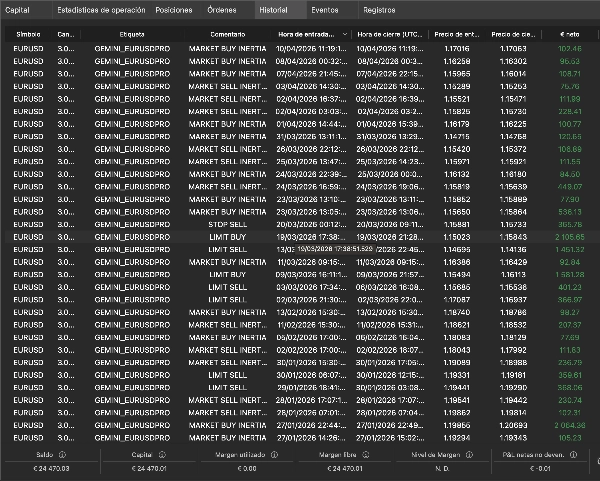Click the info icon next to Saldo
The width and height of the screenshot is (600, 481).
point(62,453)
